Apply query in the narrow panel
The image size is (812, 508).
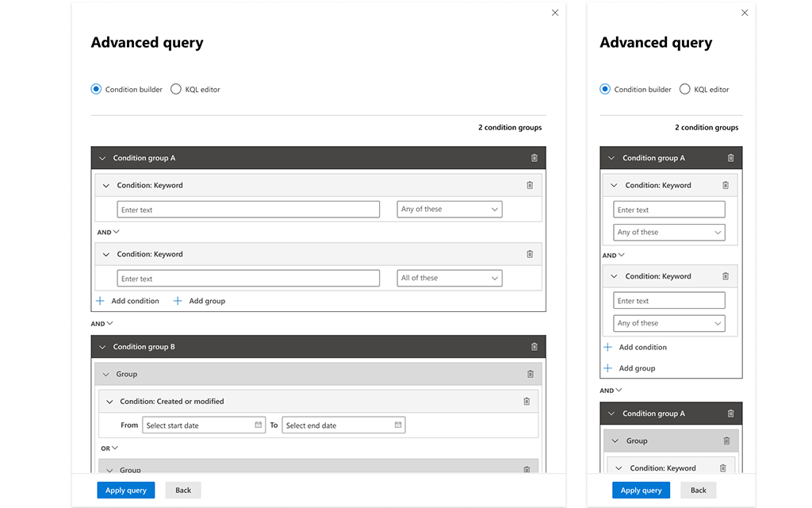tap(641, 490)
